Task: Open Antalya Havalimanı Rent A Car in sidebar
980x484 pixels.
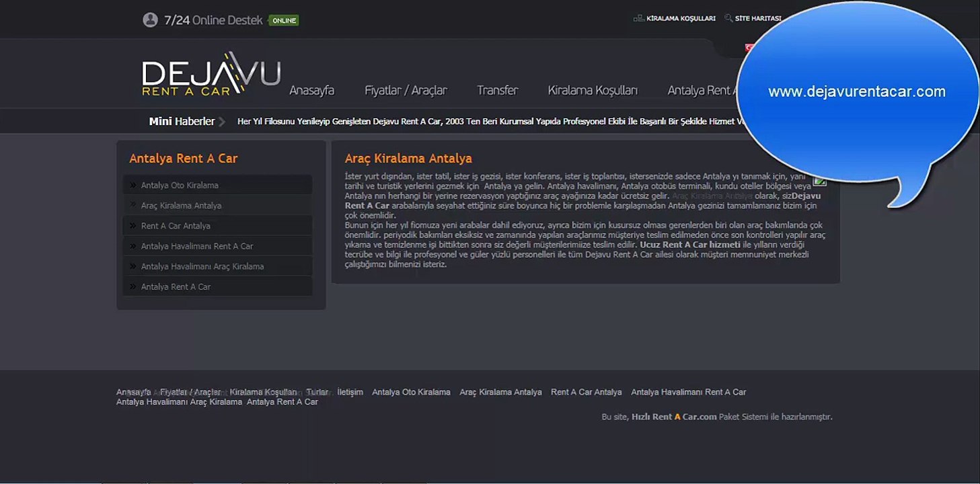Action: click(x=218, y=246)
